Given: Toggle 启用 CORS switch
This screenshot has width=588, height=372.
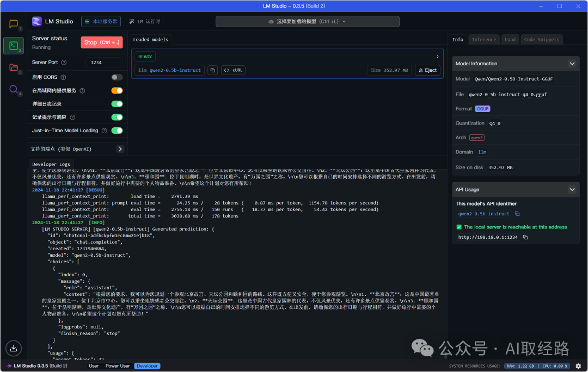Looking at the screenshot, I should (117, 77).
